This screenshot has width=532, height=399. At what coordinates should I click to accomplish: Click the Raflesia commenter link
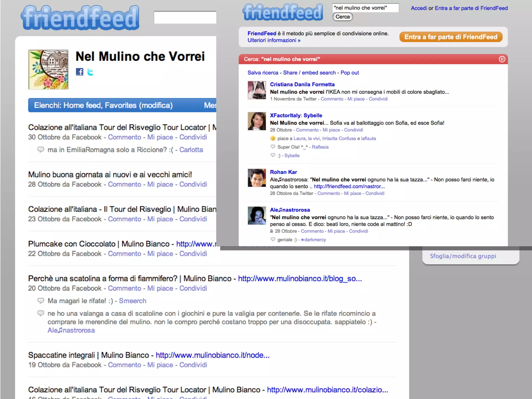320,147
